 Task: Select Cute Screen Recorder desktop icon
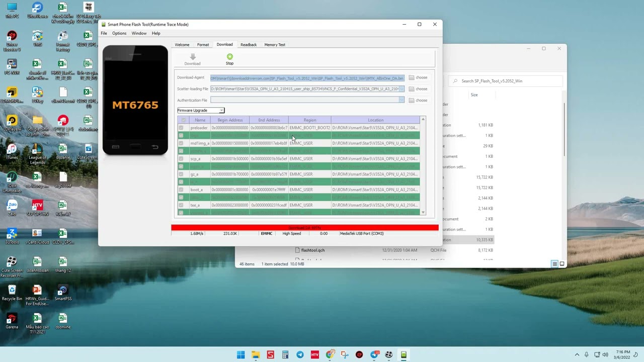[x=12, y=267]
